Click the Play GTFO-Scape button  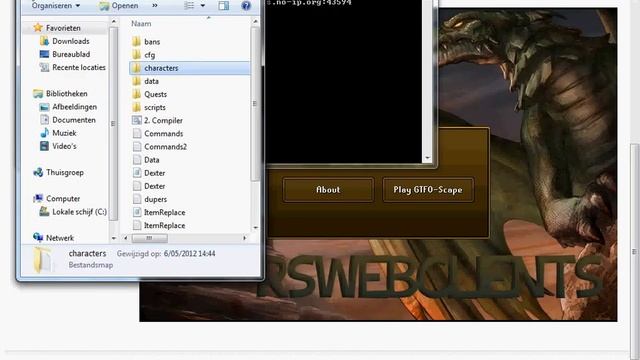pyautogui.click(x=428, y=190)
